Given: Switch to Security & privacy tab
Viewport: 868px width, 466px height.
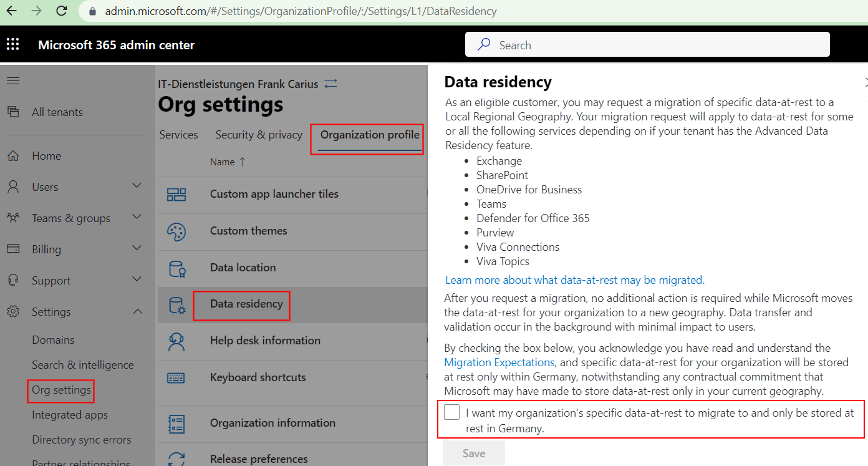Looking at the screenshot, I should 259,135.
